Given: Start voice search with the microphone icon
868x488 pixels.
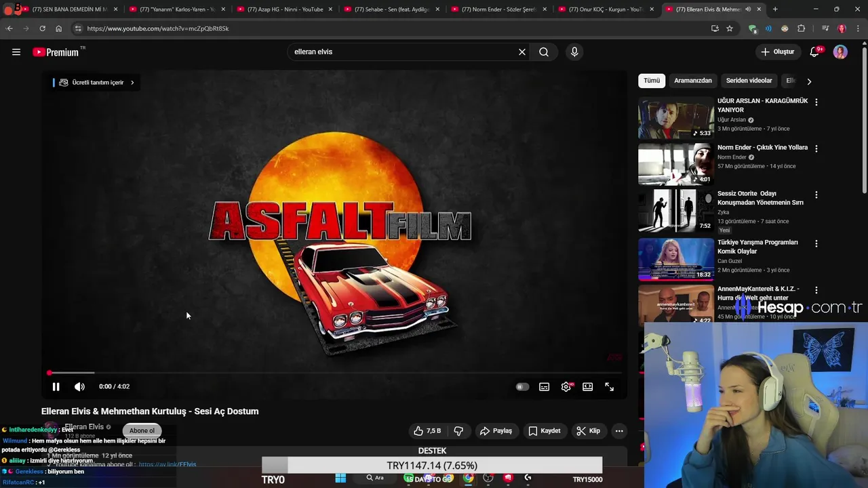Looking at the screenshot, I should (x=574, y=52).
